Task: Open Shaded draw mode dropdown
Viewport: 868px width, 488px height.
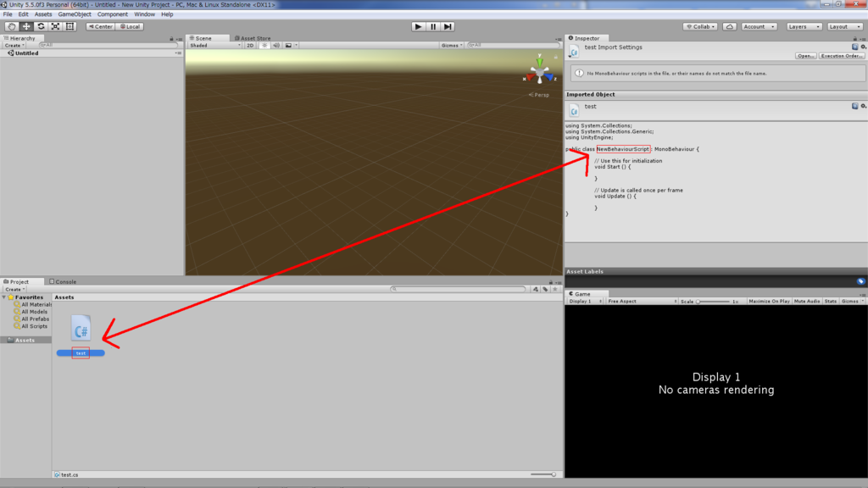Action: tap(214, 46)
